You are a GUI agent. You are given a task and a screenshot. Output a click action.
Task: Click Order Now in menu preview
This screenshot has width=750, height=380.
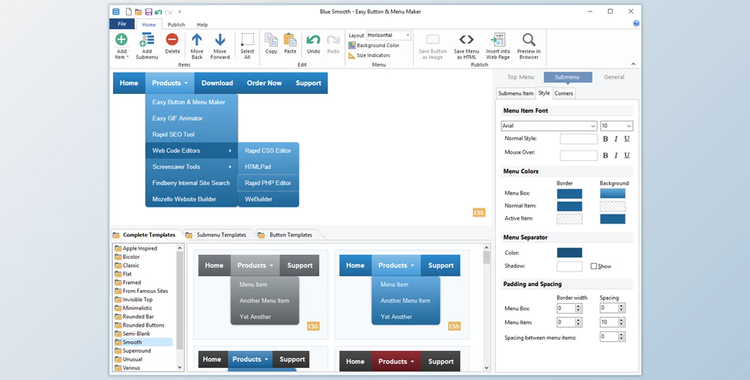(x=264, y=83)
